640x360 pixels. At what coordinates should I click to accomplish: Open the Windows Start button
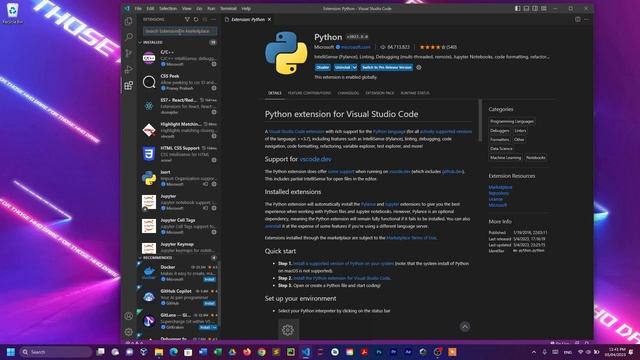[x=11, y=352]
